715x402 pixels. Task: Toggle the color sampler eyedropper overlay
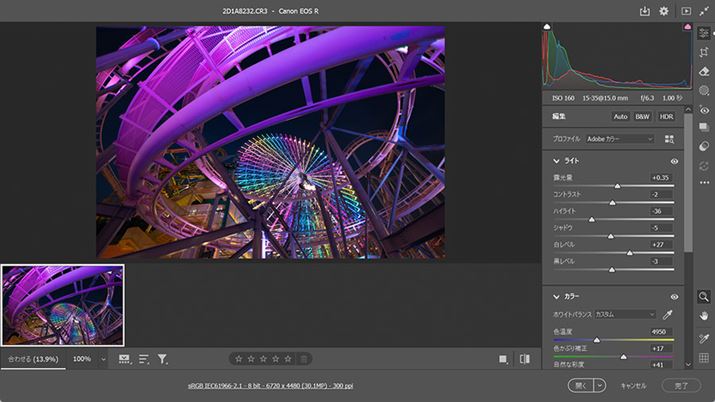(704, 338)
